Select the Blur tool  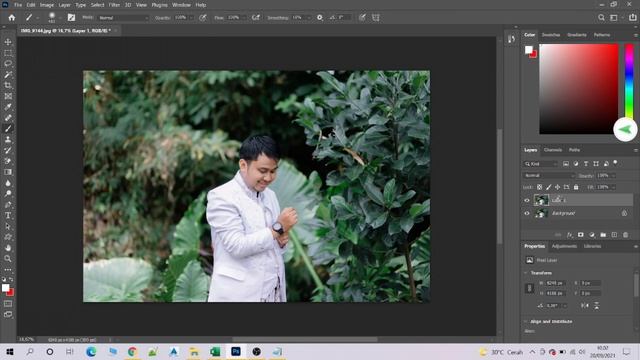click(8, 183)
